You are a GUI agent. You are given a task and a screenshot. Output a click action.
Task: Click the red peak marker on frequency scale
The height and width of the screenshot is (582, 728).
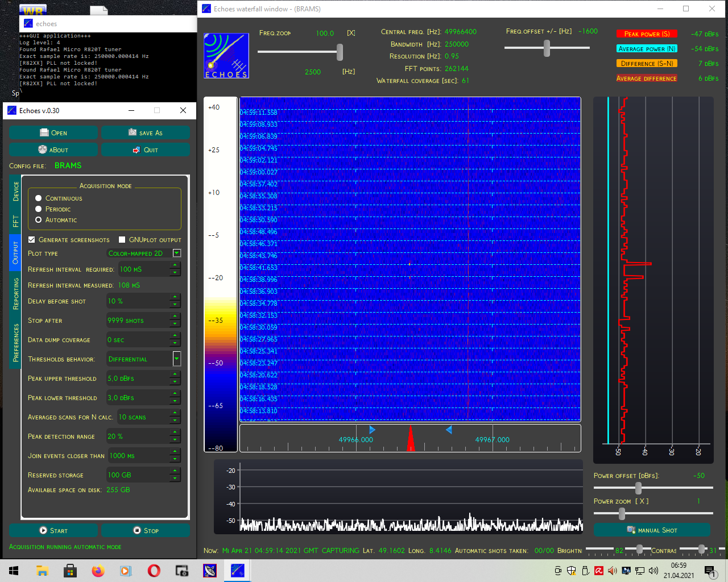point(411,439)
